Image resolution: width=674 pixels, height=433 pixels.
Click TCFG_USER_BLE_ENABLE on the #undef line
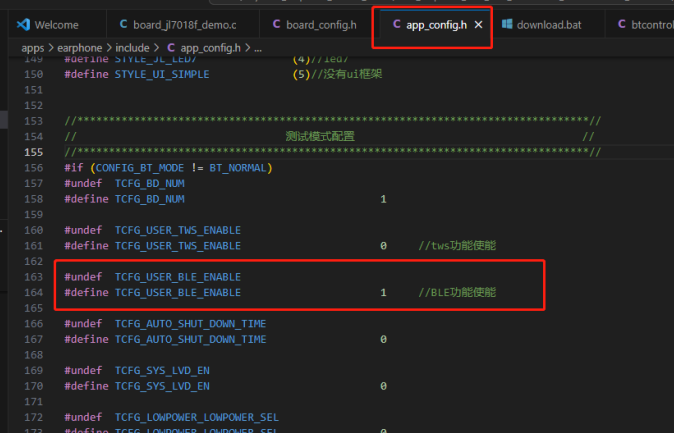(178, 277)
